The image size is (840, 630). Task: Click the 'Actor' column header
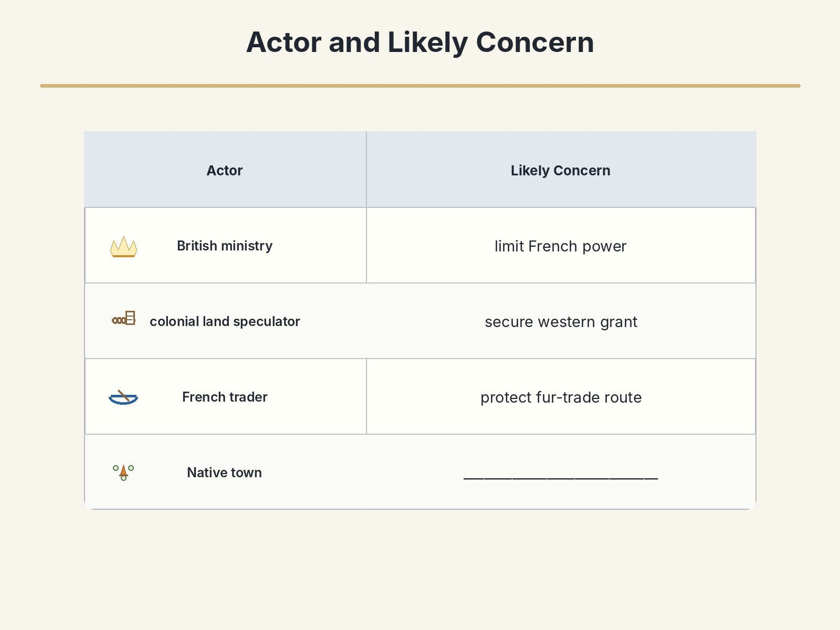pyautogui.click(x=225, y=170)
